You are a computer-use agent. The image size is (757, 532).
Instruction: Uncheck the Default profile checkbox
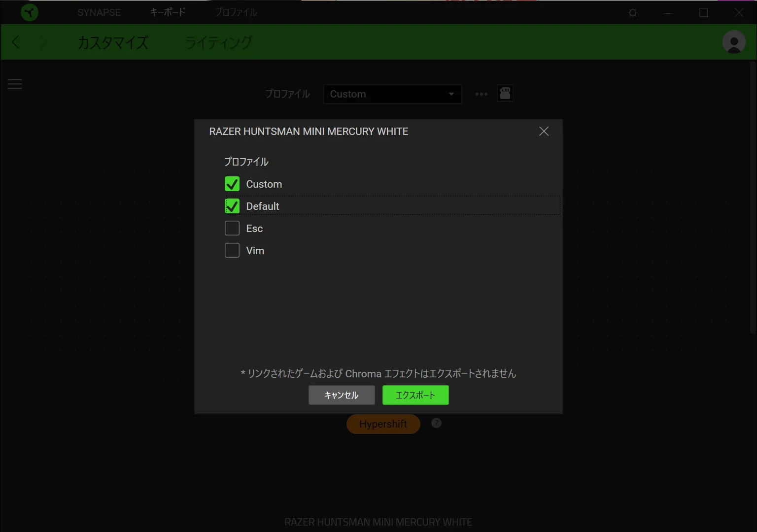(232, 206)
